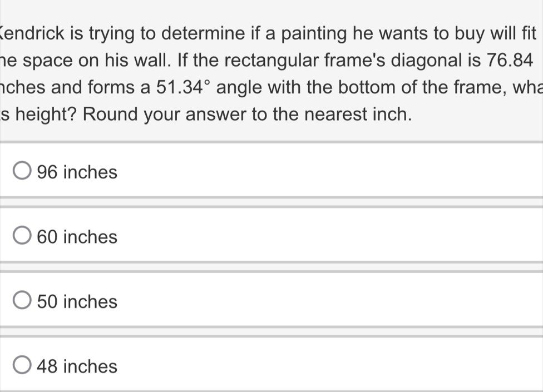
Task: Select the 96 inches radio button
Action: point(23,172)
